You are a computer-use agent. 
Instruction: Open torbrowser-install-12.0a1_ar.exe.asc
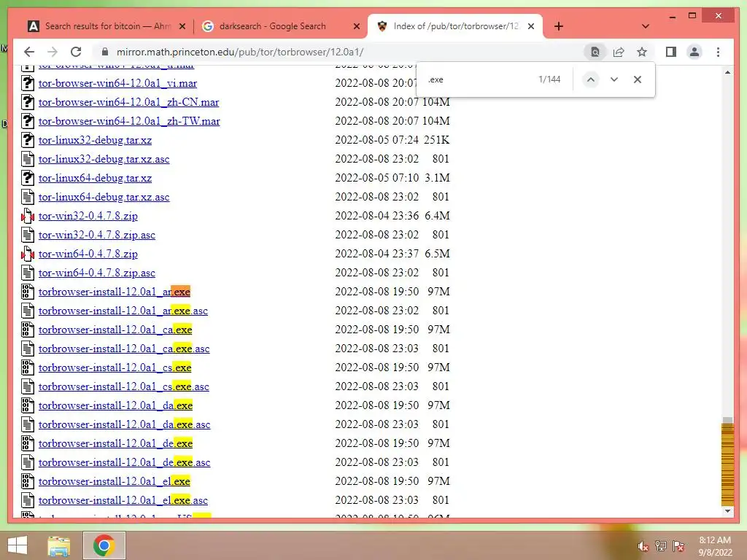pyautogui.click(x=123, y=311)
